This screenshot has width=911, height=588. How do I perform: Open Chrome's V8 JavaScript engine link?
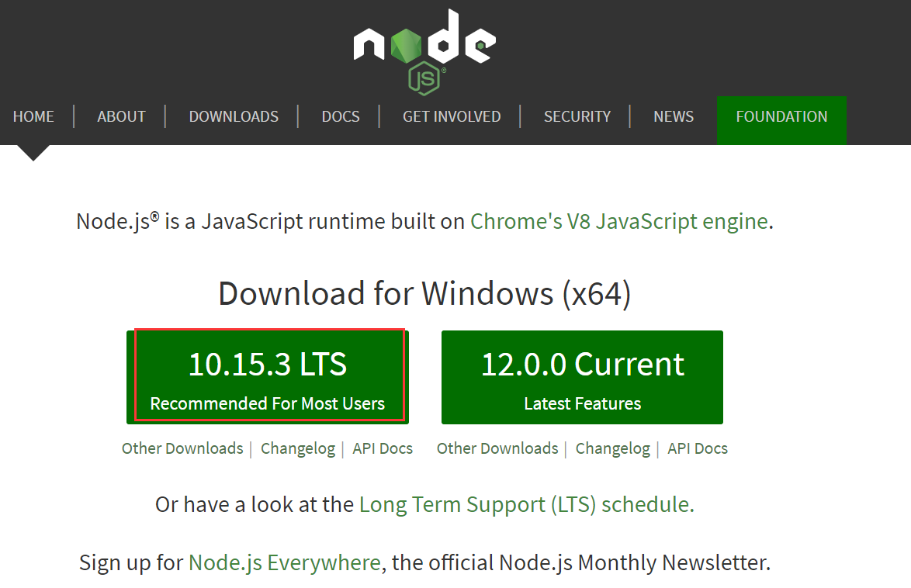(618, 222)
